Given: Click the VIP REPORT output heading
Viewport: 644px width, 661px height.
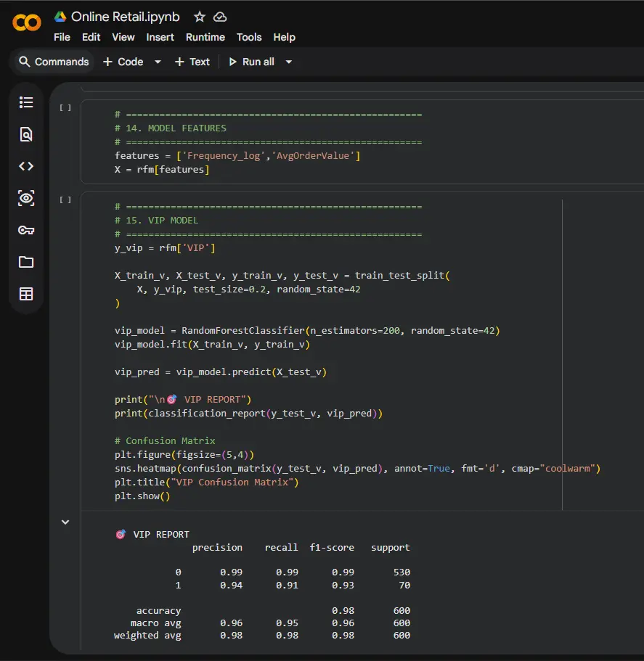Looking at the screenshot, I should [152, 535].
